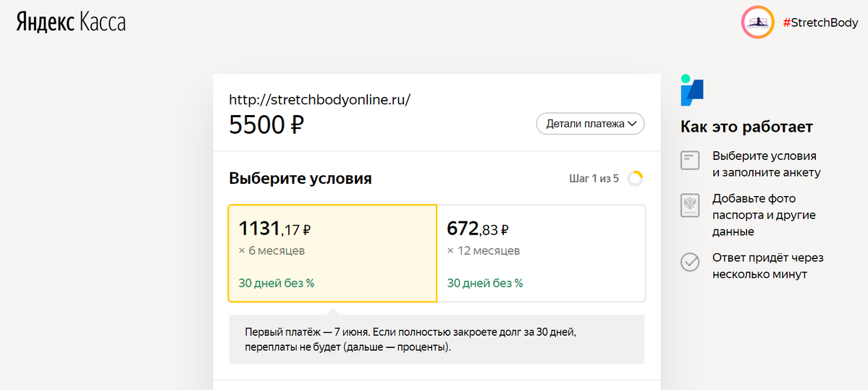The width and height of the screenshot is (868, 390).
Task: Select the 672,83 ₽ for 12 months plan
Action: click(542, 253)
